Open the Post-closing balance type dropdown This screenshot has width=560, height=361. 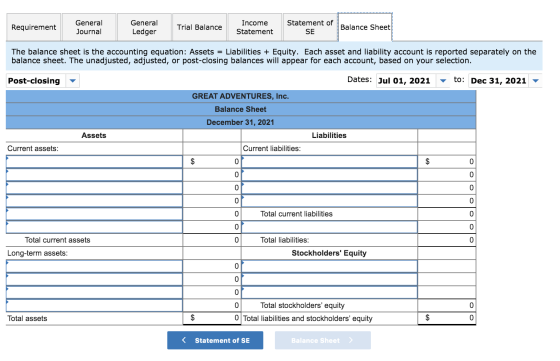pos(72,81)
